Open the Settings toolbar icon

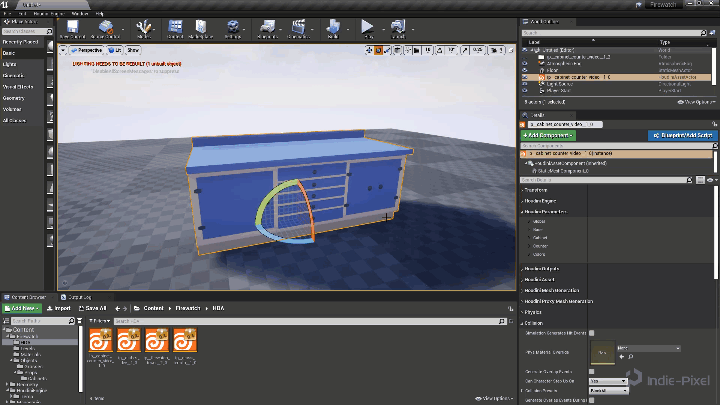[x=233, y=29]
